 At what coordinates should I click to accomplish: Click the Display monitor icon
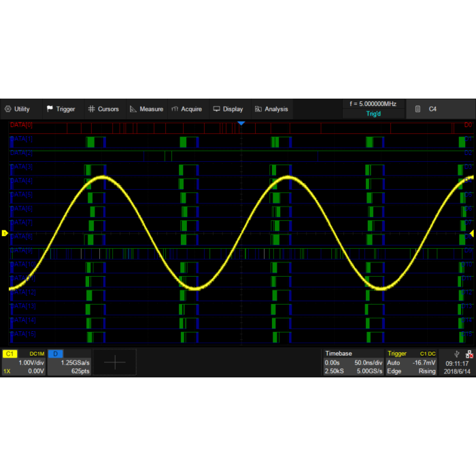pyautogui.click(x=216, y=109)
